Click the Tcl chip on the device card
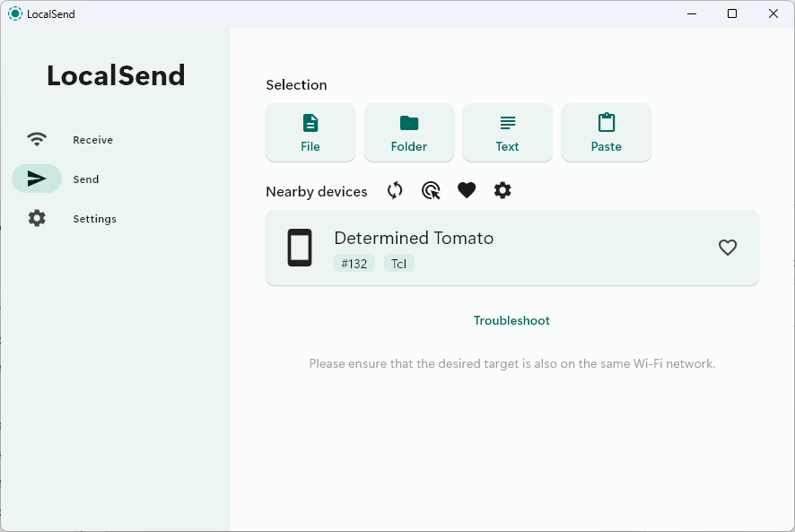Image resolution: width=795 pixels, height=532 pixels. [x=398, y=263]
